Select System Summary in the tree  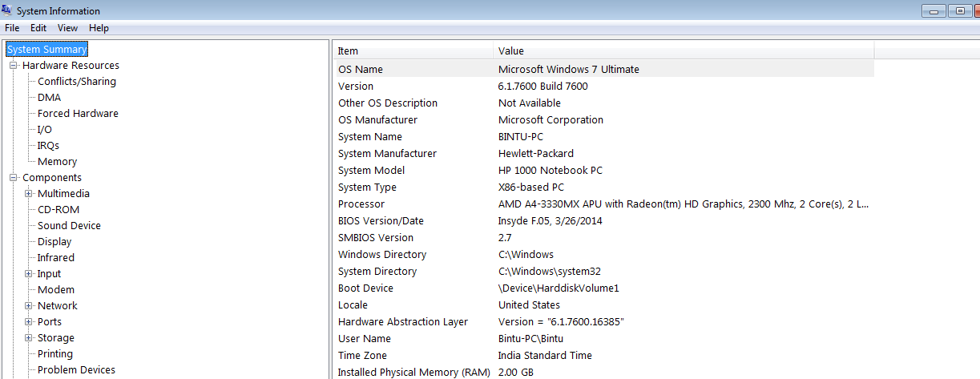click(46, 50)
